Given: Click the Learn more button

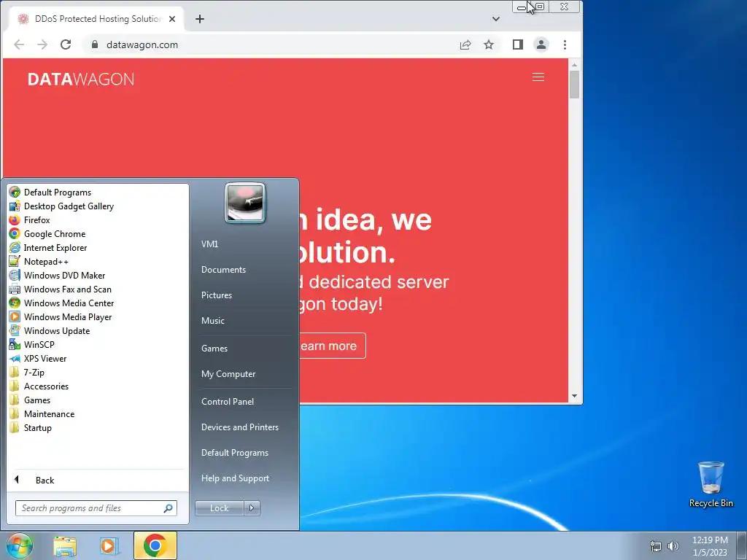Looking at the screenshot, I should point(332,346).
